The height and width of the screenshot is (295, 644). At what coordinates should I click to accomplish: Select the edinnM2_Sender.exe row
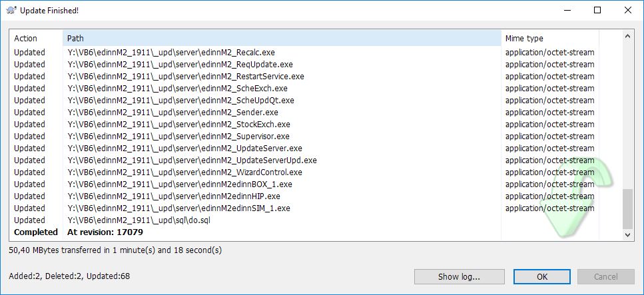(172, 112)
